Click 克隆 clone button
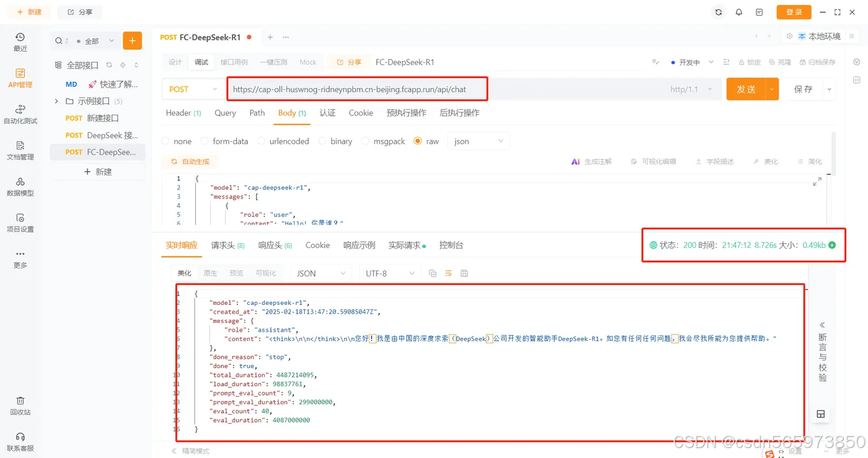The width and height of the screenshot is (868, 458). [780, 62]
